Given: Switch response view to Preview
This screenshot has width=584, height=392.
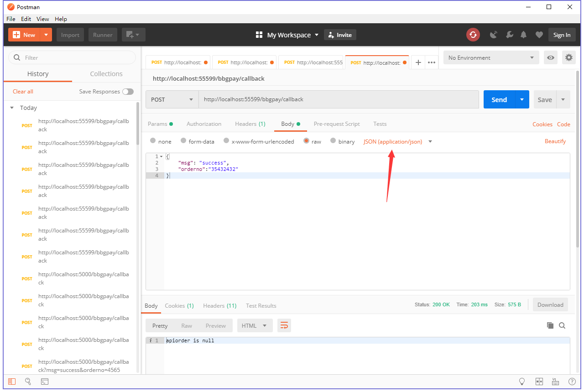Looking at the screenshot, I should [215, 325].
